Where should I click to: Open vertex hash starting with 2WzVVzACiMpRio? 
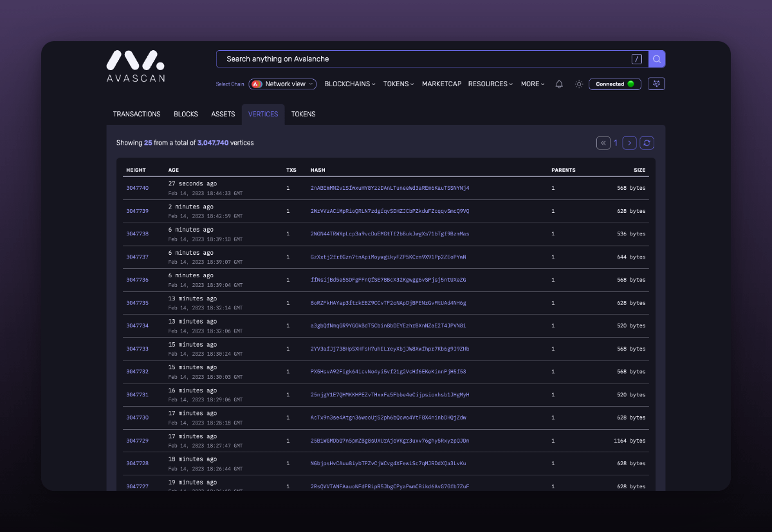pos(389,211)
